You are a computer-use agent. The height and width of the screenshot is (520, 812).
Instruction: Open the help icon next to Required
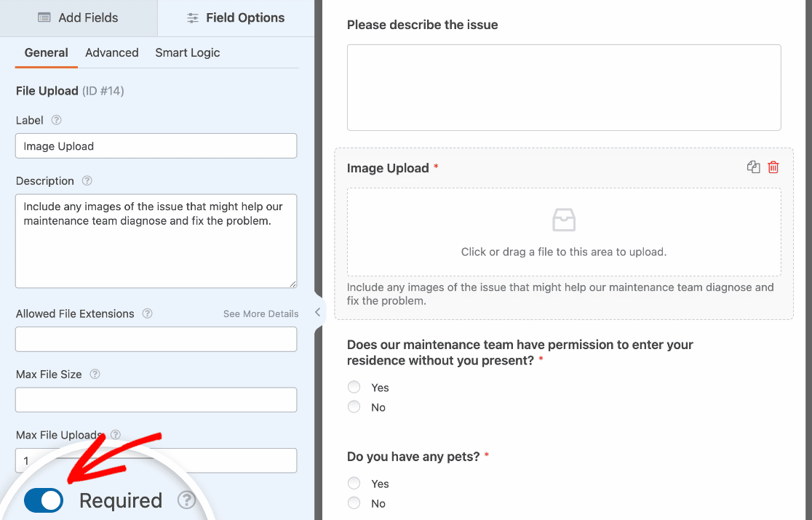186,500
